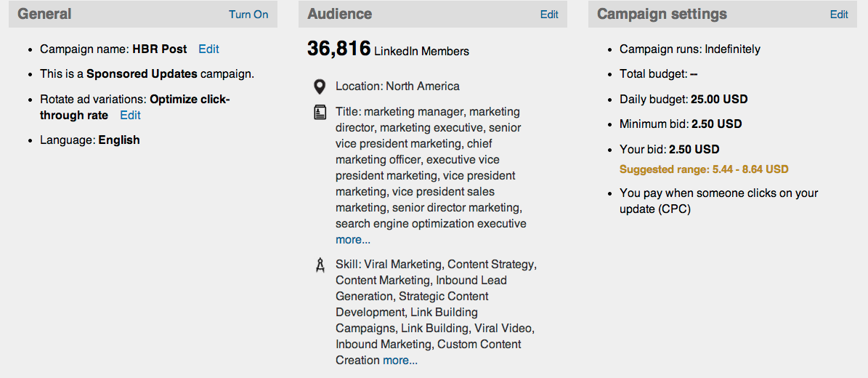
Task: Select the General section header
Action: [x=44, y=14]
